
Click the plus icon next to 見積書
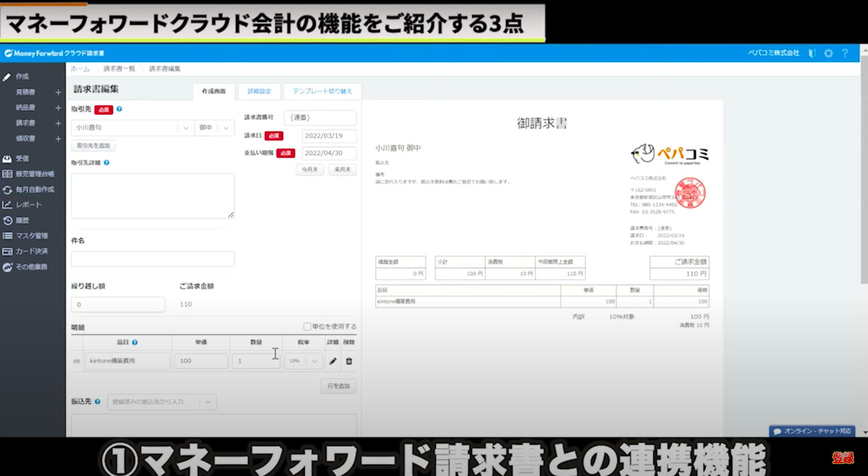click(58, 92)
